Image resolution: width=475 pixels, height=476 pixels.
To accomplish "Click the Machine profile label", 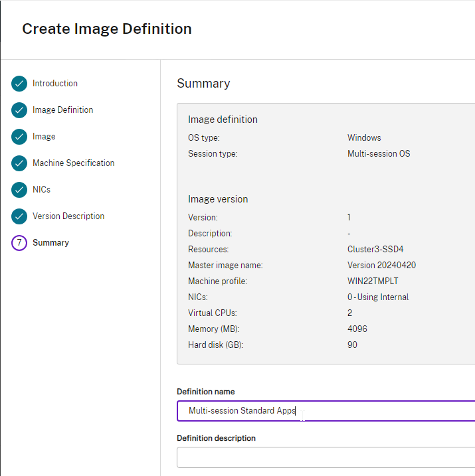I will point(218,281).
